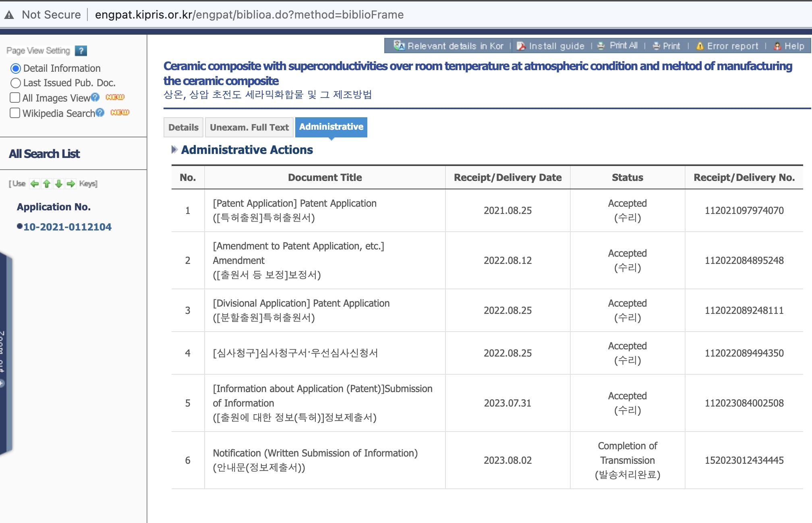The width and height of the screenshot is (812, 523).
Task: Click the down arrow key icon
Action: (59, 184)
